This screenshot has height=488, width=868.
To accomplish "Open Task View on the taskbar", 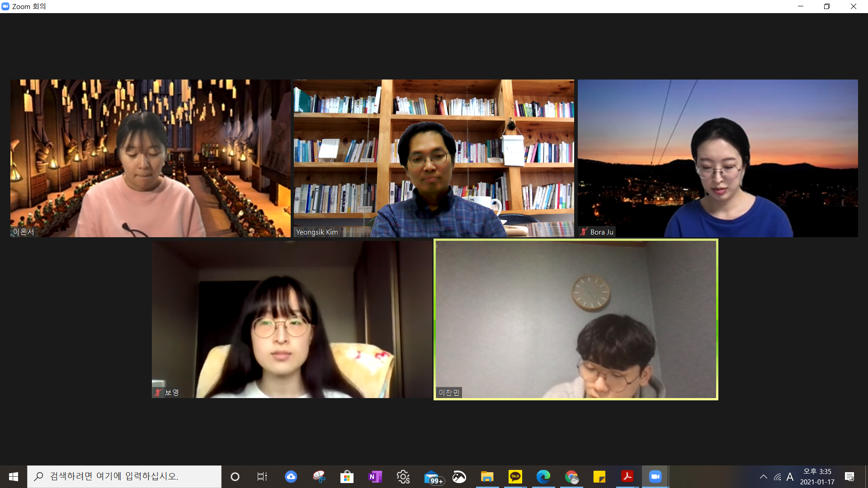I will [262, 477].
